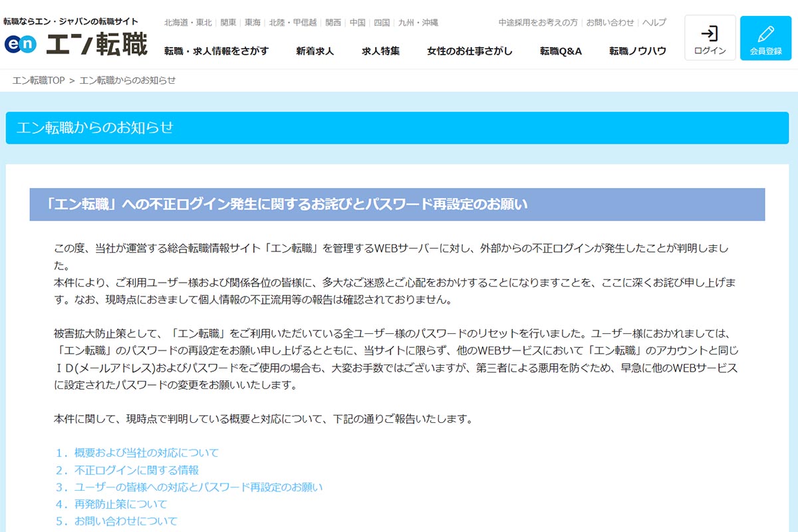The width and height of the screenshot is (798, 532).
Task: Click お問い合わせ in the header
Action: coord(610,22)
